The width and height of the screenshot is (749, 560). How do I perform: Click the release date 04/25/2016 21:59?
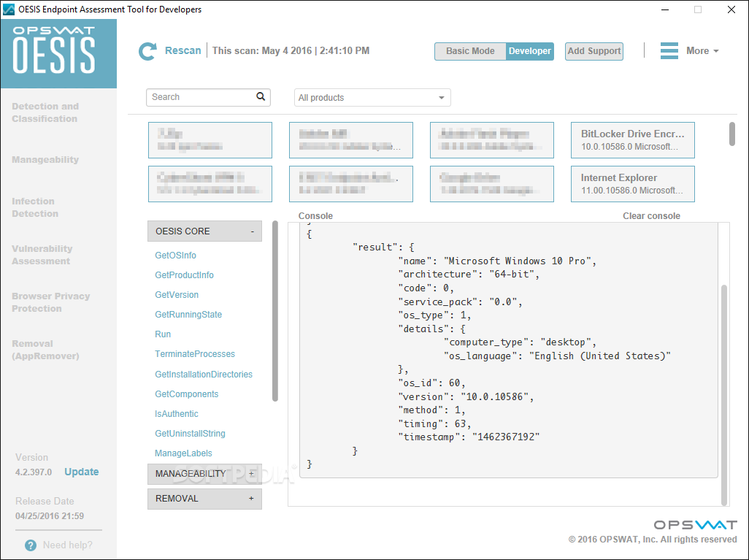[x=50, y=516]
